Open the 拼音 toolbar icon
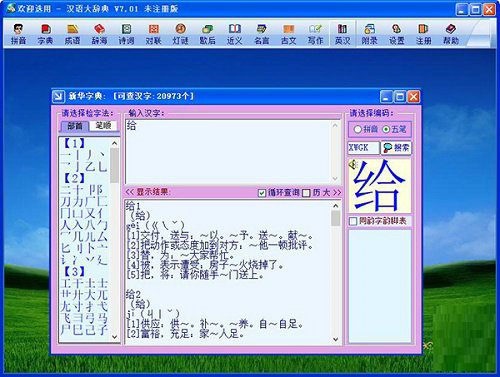Screen dimensions: 500x377 [x=18, y=34]
